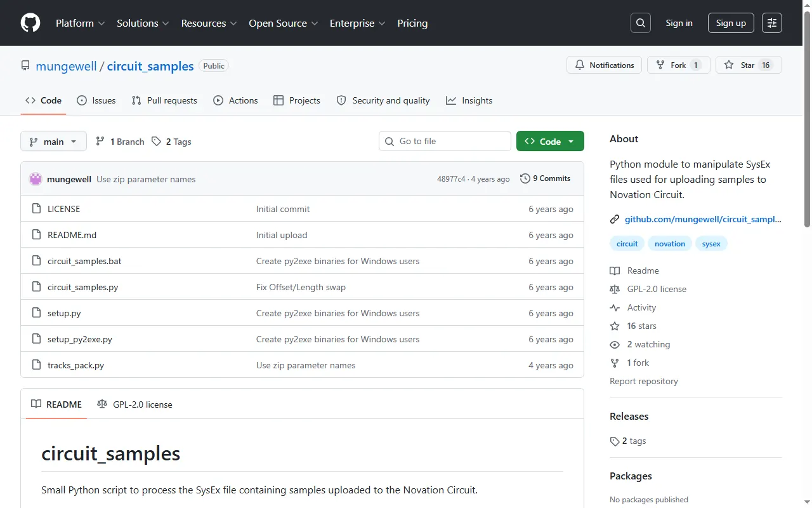Expand the Enterprise menu

pos(358,23)
